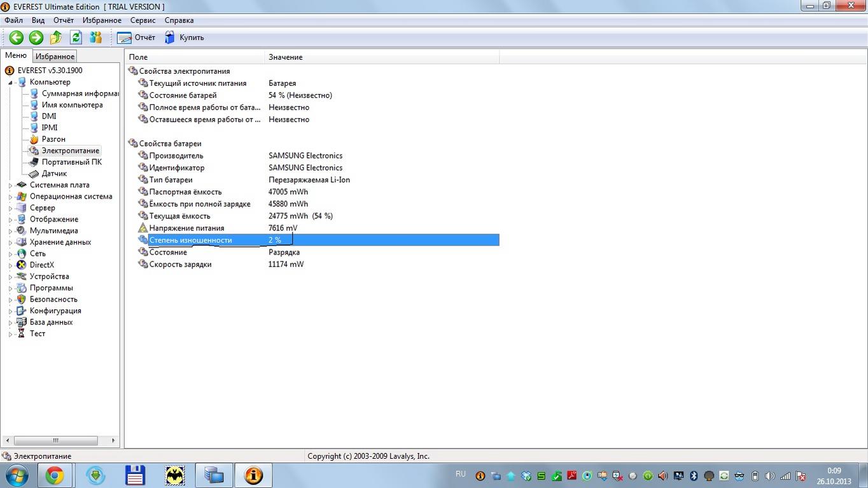Viewport: 868px width, 488px height.
Task: Expand the Сеть tree node
Action: point(10,254)
